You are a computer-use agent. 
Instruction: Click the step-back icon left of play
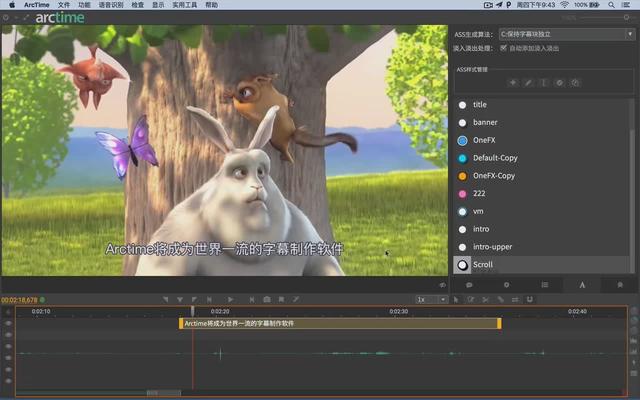click(209, 300)
